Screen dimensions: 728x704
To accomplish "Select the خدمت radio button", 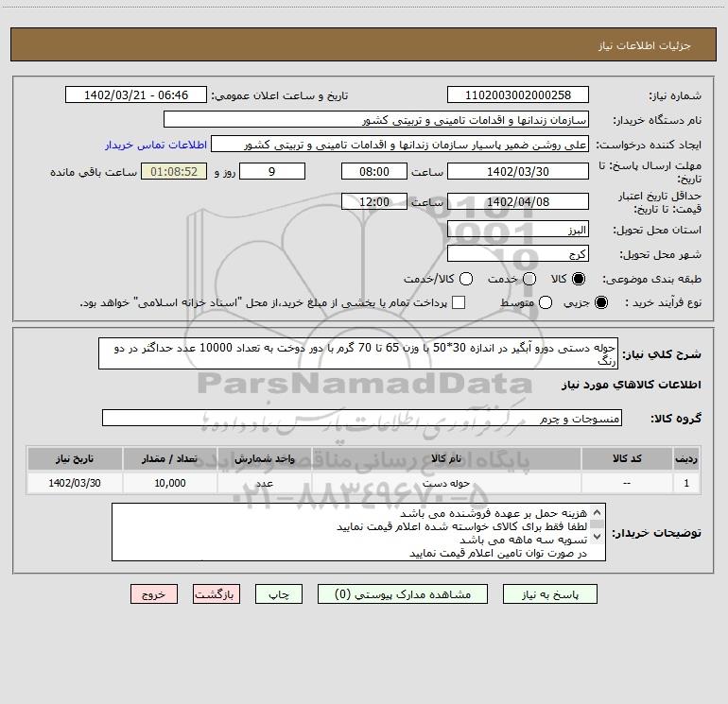I will click(x=529, y=279).
